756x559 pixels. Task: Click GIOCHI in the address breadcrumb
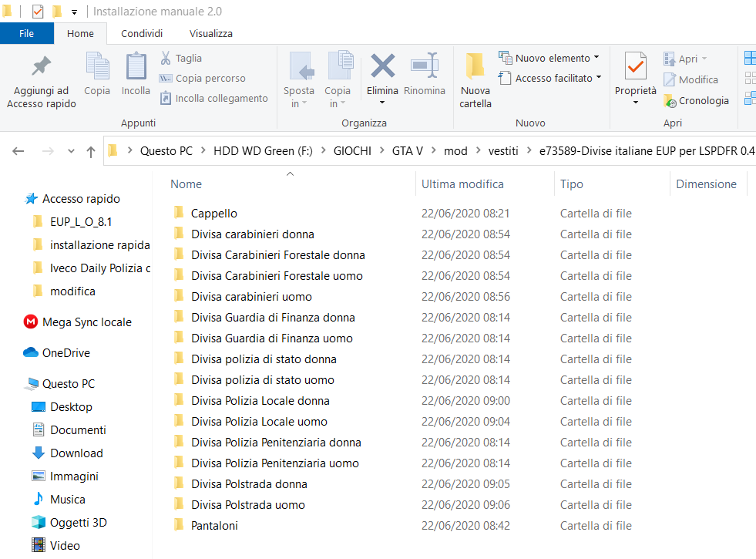pyautogui.click(x=351, y=151)
